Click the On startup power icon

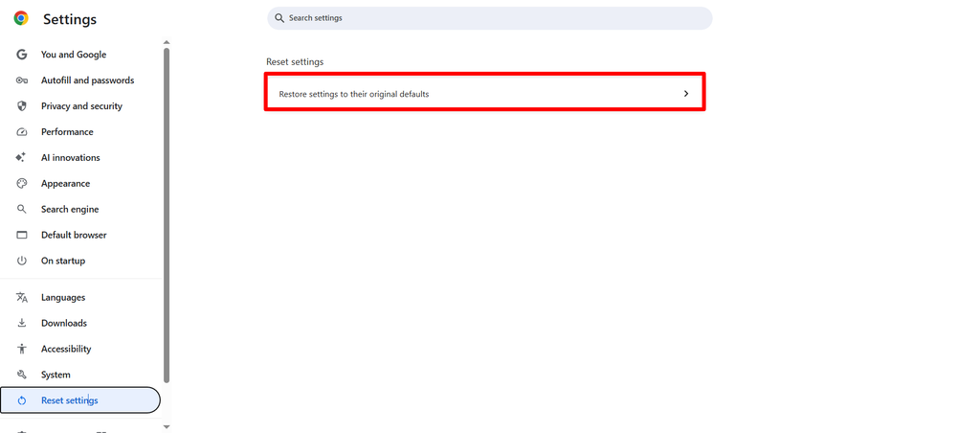pos(22,261)
